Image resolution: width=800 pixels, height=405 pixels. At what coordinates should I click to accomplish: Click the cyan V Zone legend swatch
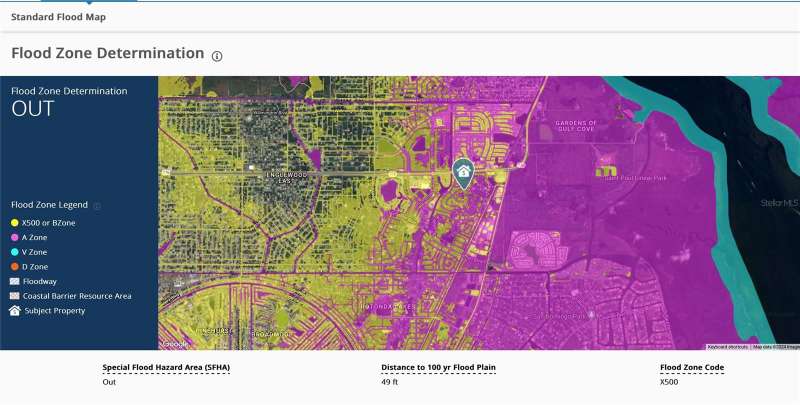coord(14,253)
